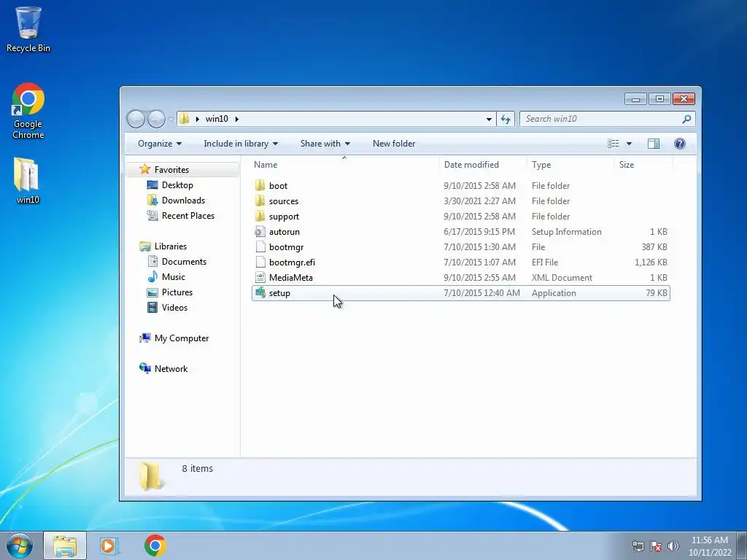Screen dimensions: 747x560
Task: Select the sources folder
Action: (460, 201)
